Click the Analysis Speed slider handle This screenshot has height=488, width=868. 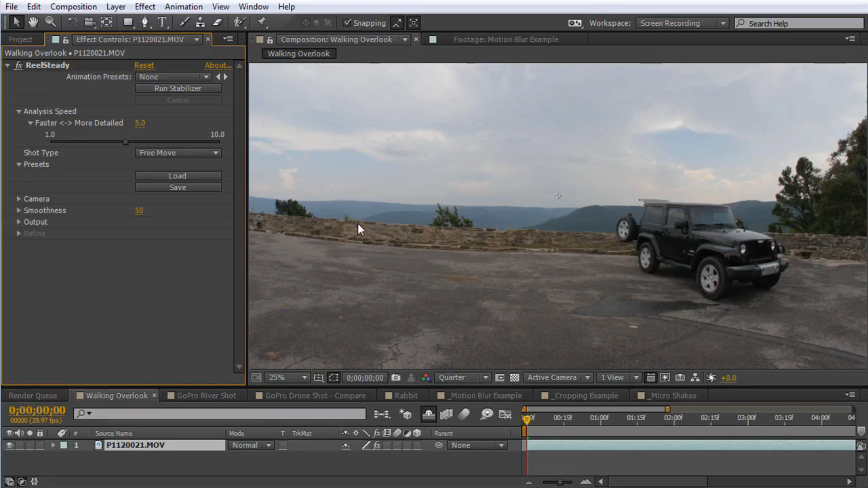click(125, 142)
